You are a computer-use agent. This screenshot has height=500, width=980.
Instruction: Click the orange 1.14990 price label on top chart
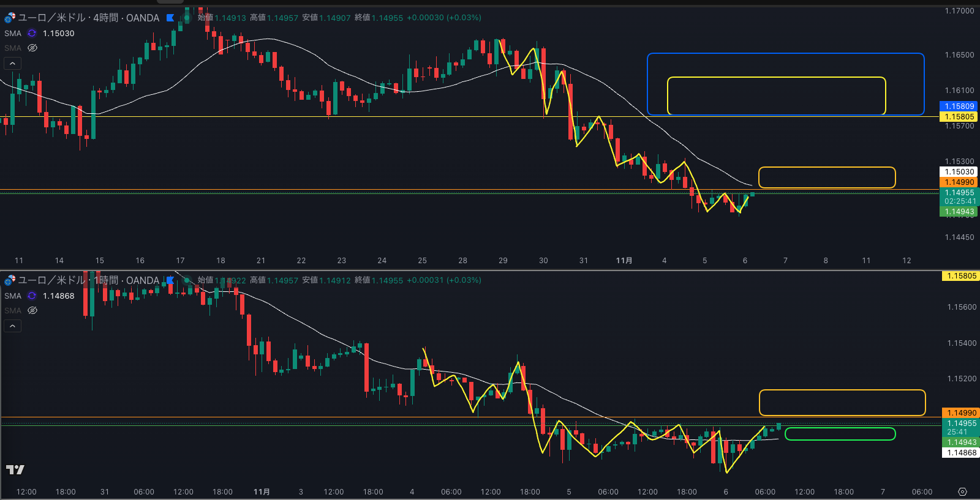(x=959, y=182)
